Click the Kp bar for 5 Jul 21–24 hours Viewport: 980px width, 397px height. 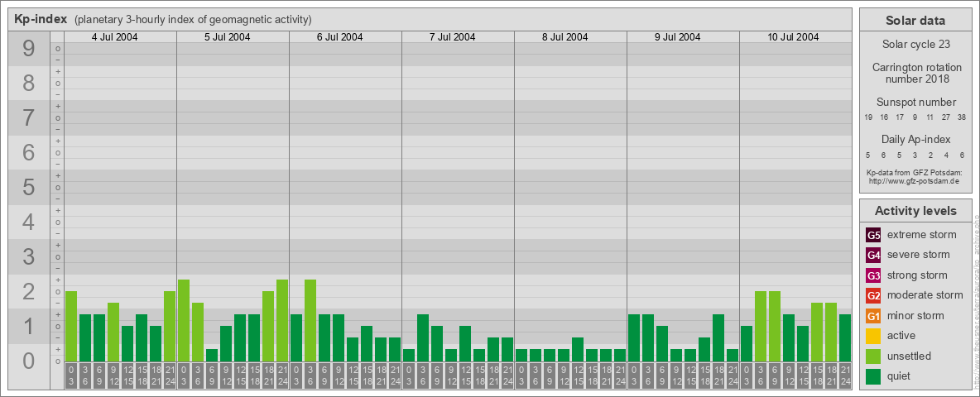[x=282, y=320]
